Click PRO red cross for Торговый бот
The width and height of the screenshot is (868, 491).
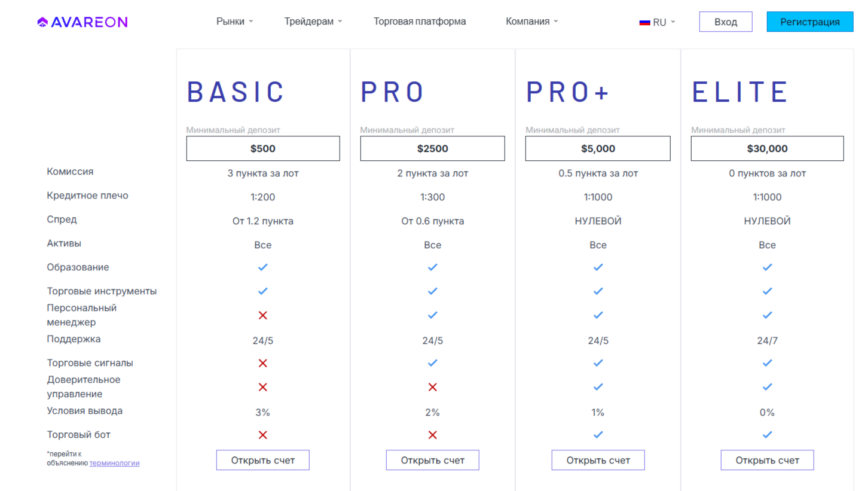point(433,435)
